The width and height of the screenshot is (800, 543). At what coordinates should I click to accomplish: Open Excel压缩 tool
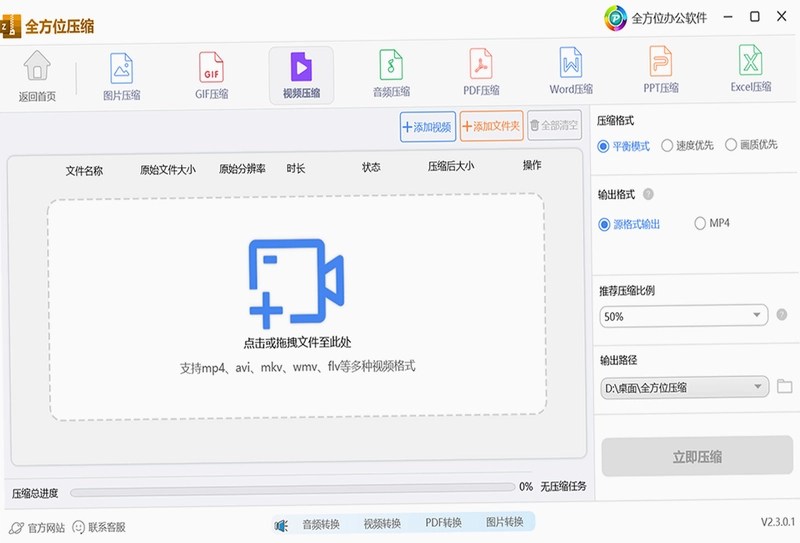(x=751, y=68)
